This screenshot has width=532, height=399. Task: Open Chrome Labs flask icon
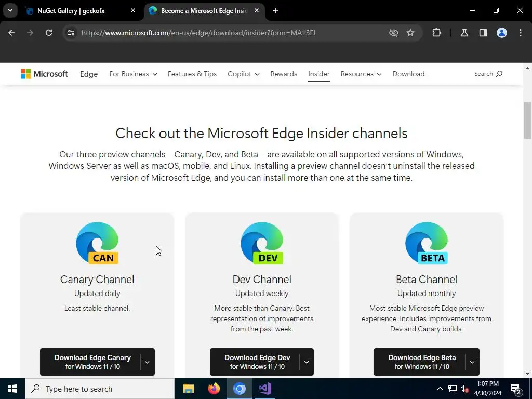click(464, 33)
